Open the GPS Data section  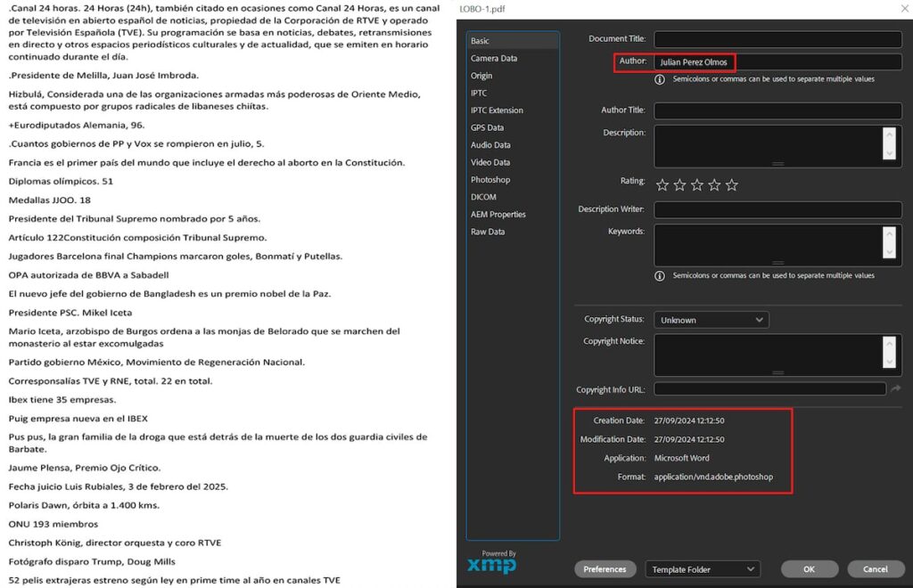pyautogui.click(x=487, y=127)
